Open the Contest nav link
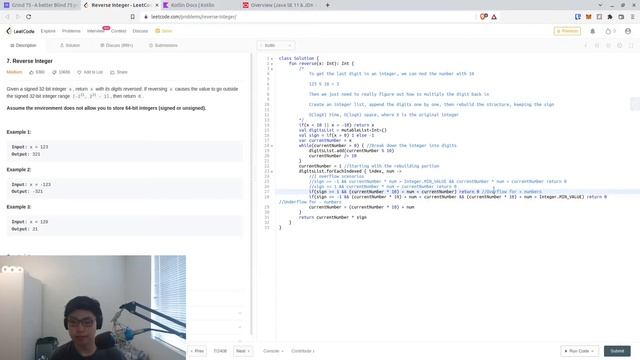Image resolution: width=640 pixels, height=360 pixels. [118, 31]
